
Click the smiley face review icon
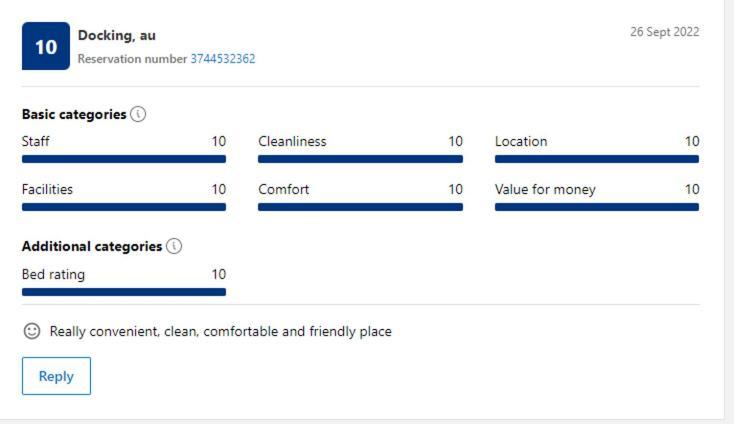(32, 331)
